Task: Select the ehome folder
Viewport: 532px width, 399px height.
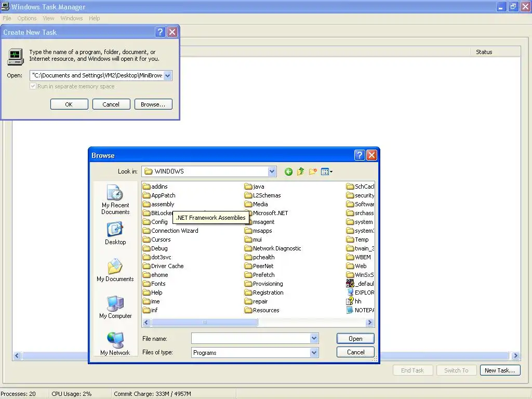Action: click(156, 275)
